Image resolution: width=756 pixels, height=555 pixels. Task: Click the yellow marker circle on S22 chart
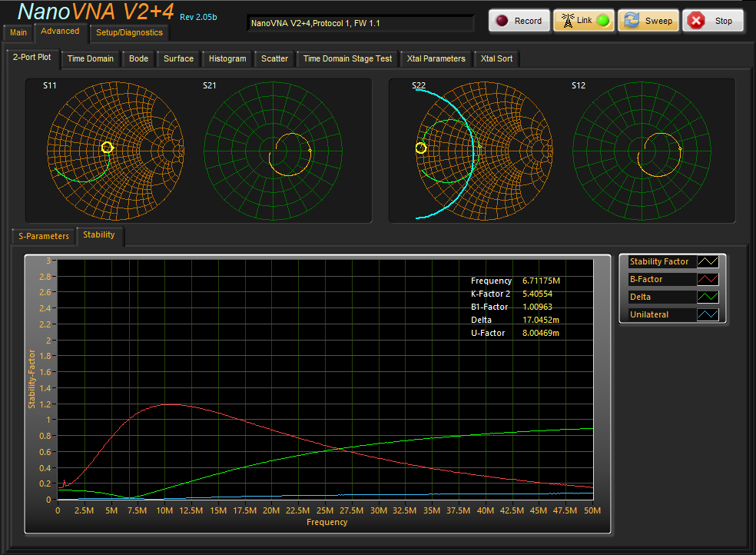click(421, 148)
